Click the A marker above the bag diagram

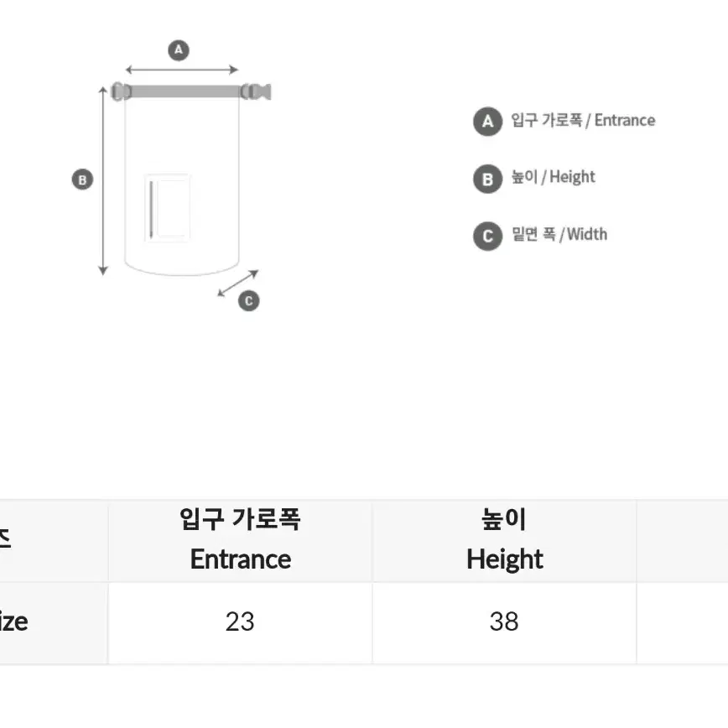coord(179,50)
